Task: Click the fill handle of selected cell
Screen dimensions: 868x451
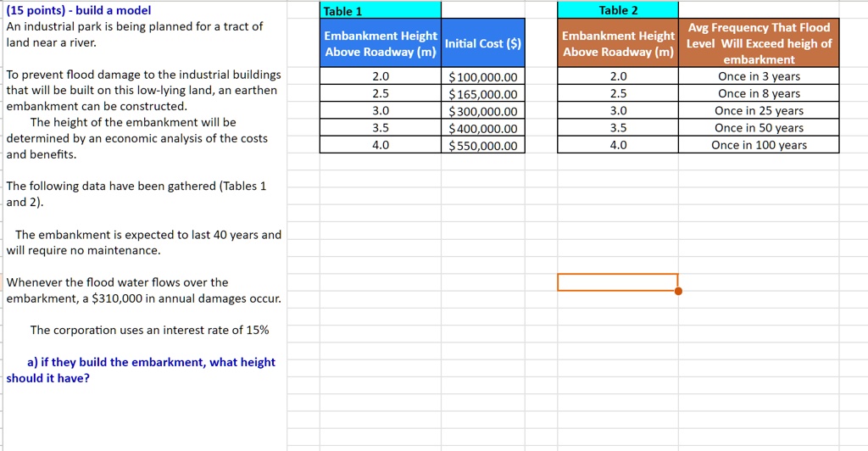Action: point(678,291)
